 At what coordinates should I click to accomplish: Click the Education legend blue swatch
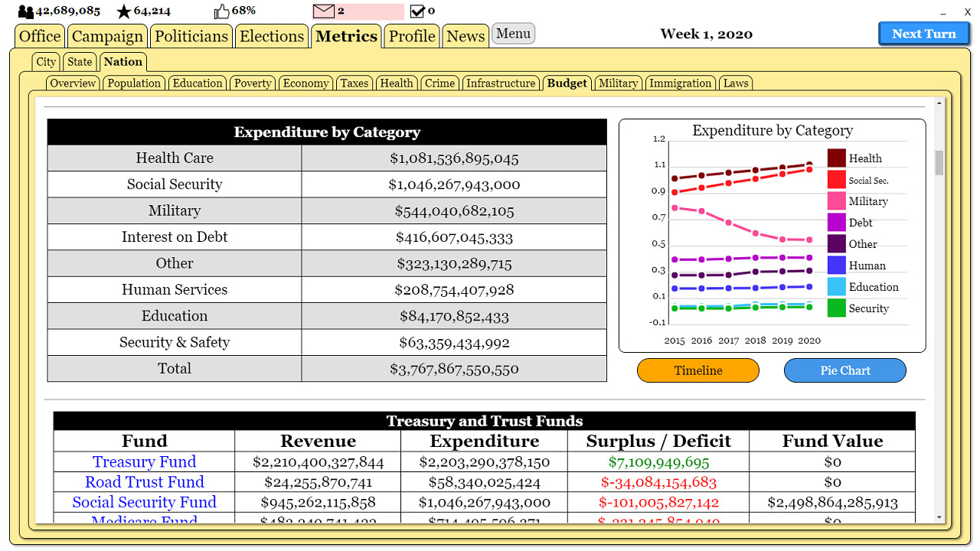(836, 287)
